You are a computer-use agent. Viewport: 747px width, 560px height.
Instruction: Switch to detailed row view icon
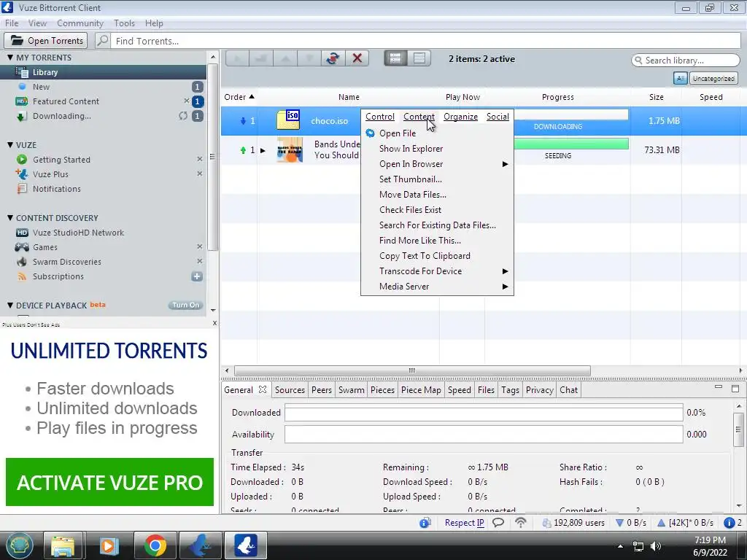(x=395, y=58)
